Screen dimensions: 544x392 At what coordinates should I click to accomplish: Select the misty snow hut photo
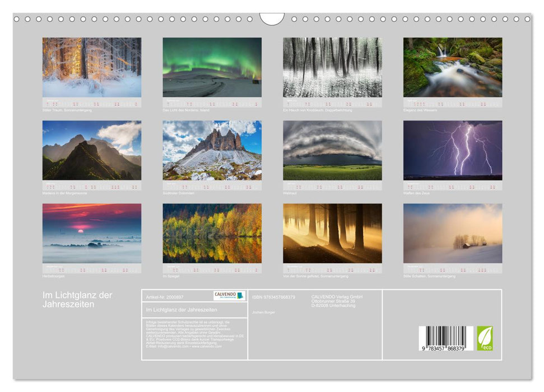(x=453, y=233)
